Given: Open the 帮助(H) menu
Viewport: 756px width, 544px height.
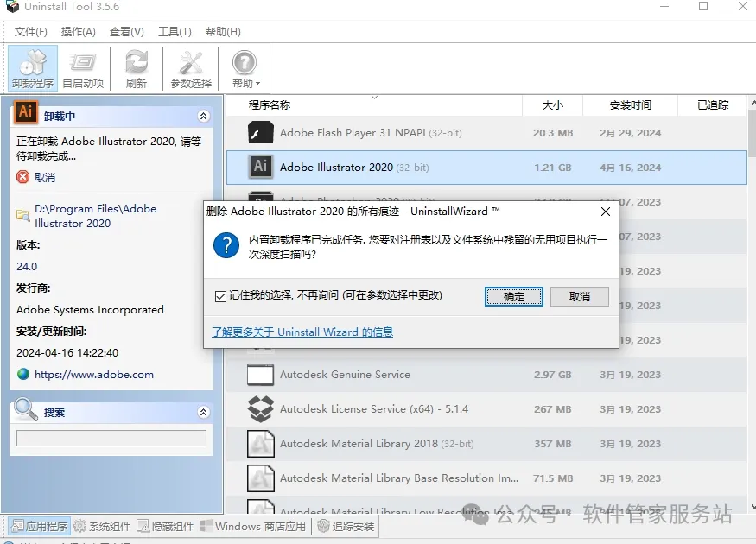Looking at the screenshot, I should coord(223,32).
